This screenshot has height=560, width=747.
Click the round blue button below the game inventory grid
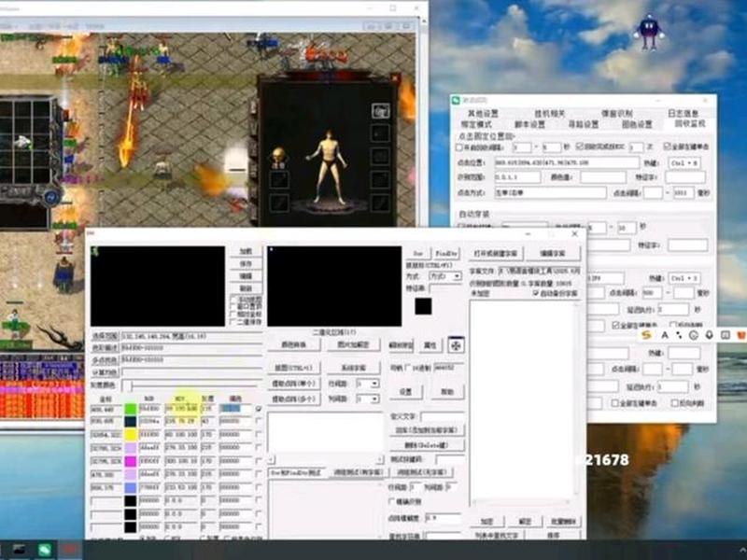point(52,197)
